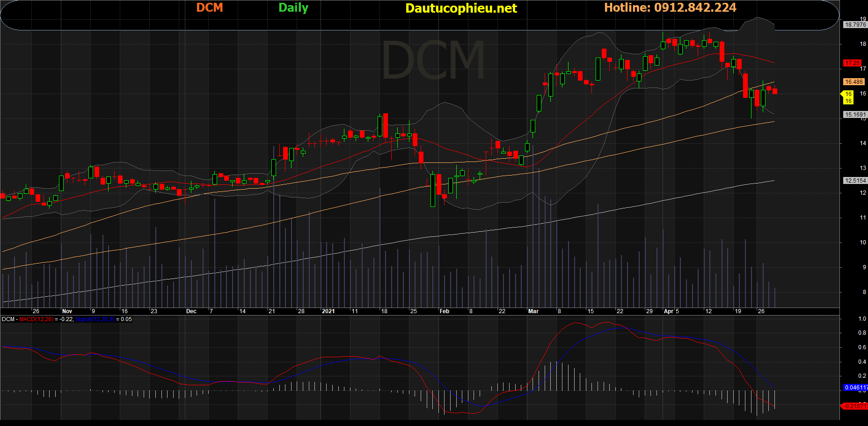Click the Mar label on date axis
The height and width of the screenshot is (426, 868).
coord(533,311)
